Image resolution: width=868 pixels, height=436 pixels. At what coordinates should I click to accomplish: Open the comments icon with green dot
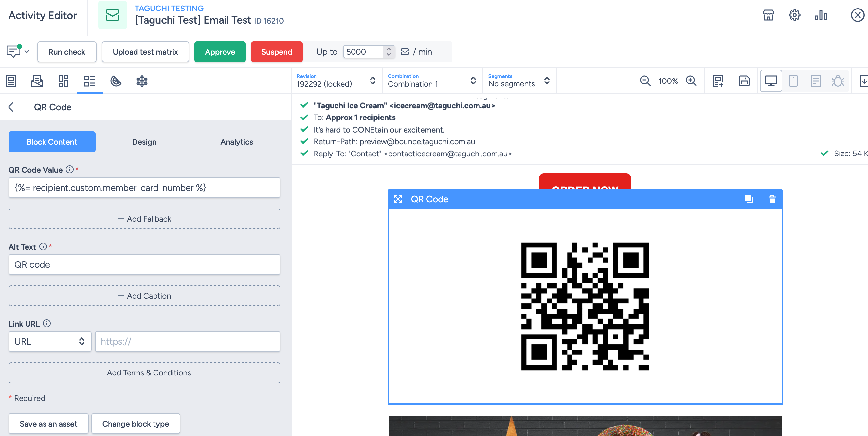coord(13,51)
